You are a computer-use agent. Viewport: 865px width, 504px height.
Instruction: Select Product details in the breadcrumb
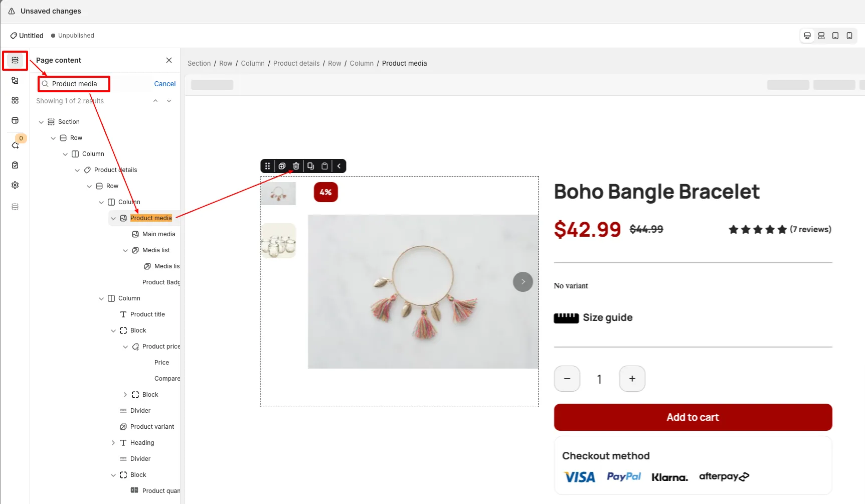(x=296, y=63)
